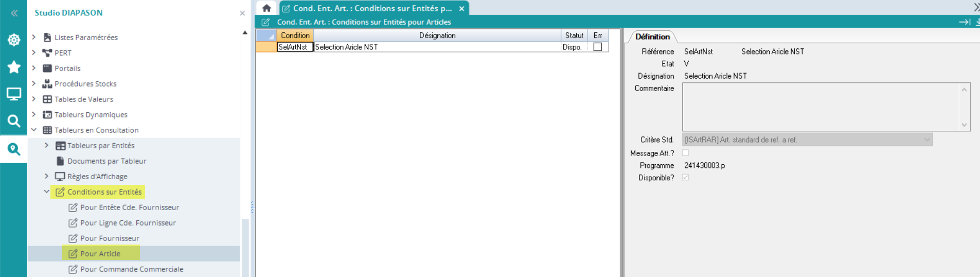The image size is (980, 277).
Task: Collapse the Conditions sur Entités node
Action: (46, 192)
